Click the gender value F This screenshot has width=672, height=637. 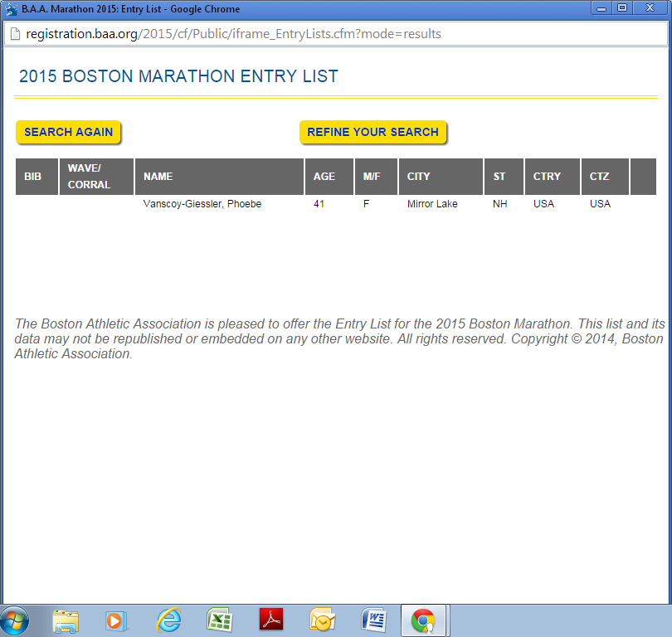coord(366,204)
